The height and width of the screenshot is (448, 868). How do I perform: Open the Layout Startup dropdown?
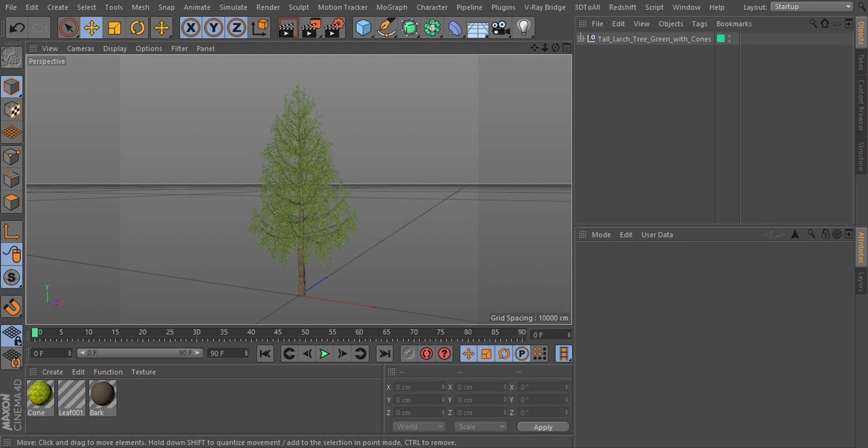811,7
